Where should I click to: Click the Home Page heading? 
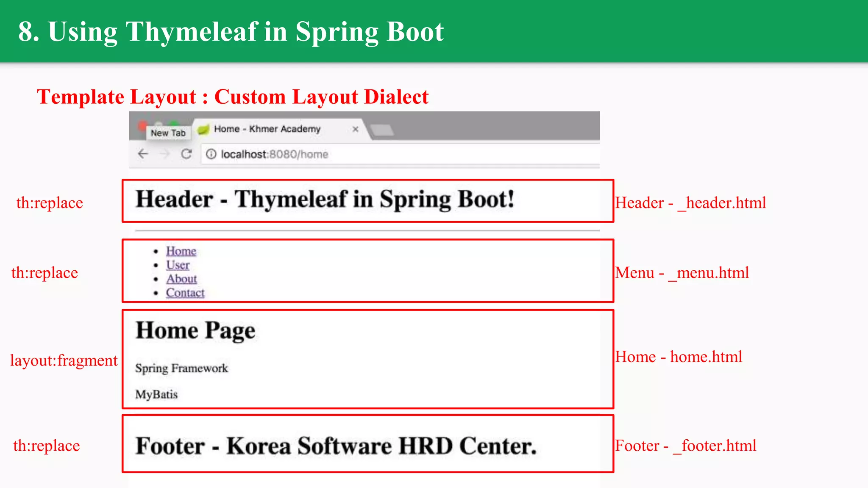[195, 331]
